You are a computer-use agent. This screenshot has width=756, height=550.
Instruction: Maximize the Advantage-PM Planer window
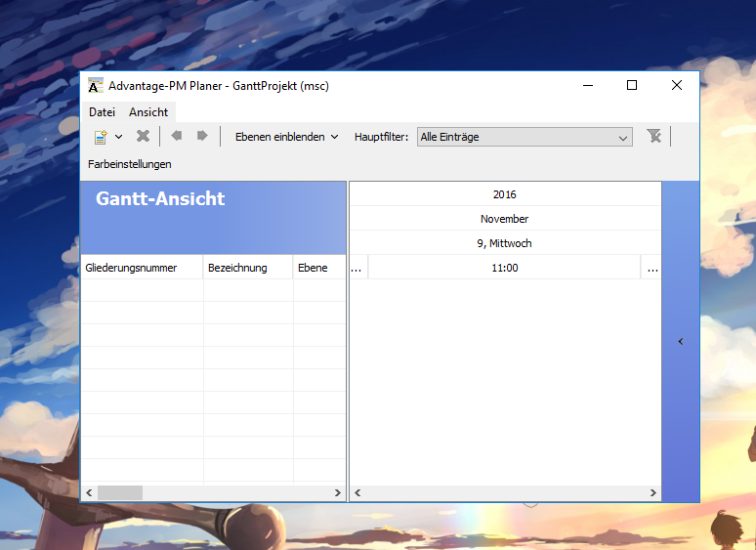click(x=632, y=85)
